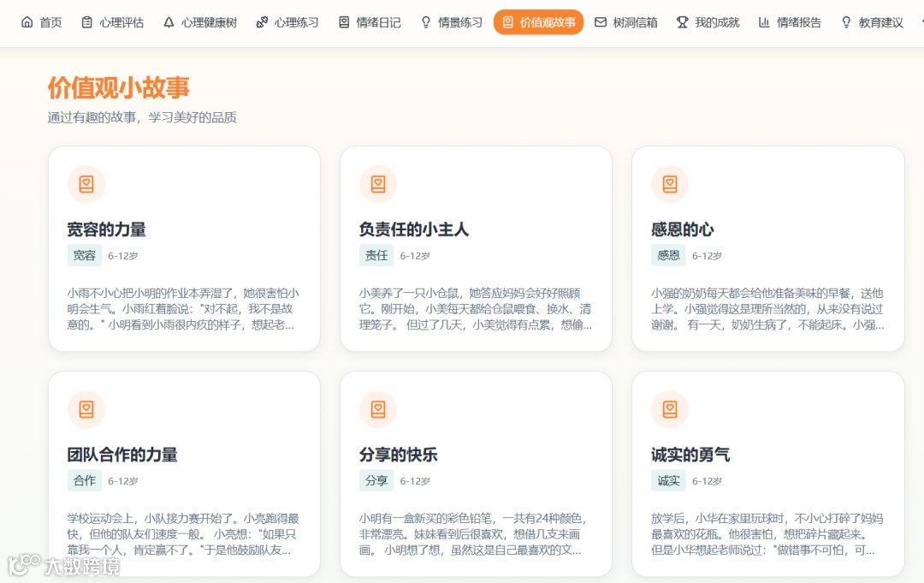
Task: Click the lightbulb icon beside 教育建议
Action: tap(846, 22)
